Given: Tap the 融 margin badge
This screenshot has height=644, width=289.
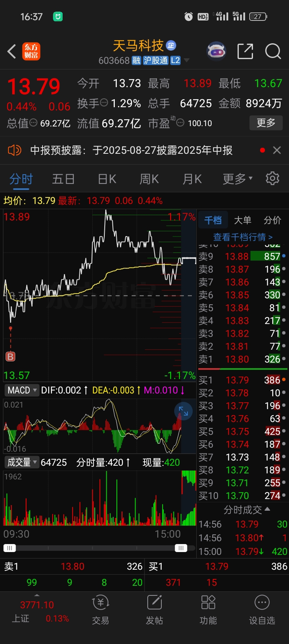Looking at the screenshot, I should [x=136, y=61].
